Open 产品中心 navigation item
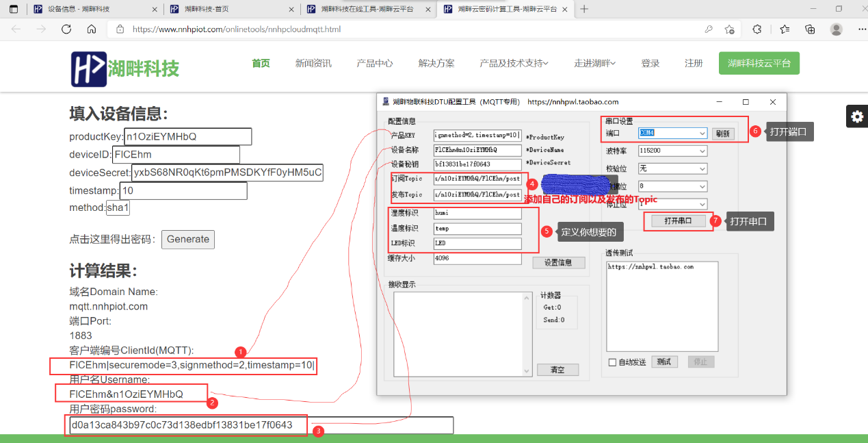868x443 pixels. pyautogui.click(x=375, y=63)
